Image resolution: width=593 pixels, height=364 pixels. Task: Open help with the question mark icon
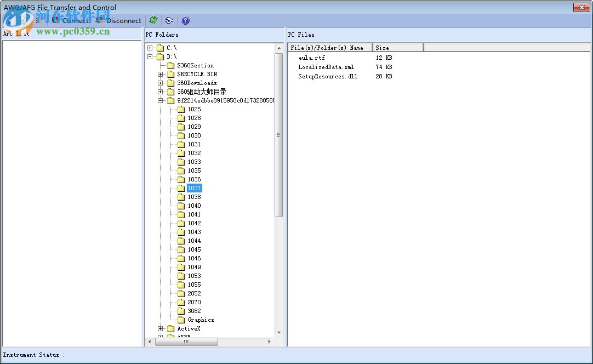185,20
